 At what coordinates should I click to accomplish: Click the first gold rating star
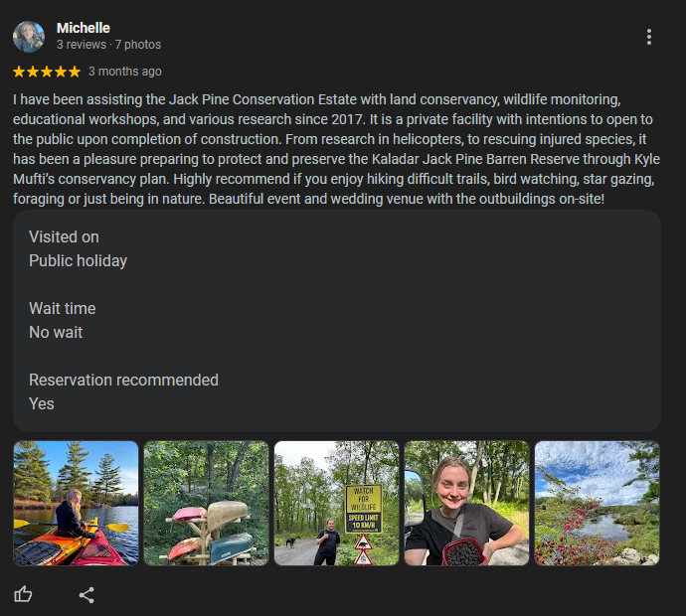pyautogui.click(x=19, y=72)
